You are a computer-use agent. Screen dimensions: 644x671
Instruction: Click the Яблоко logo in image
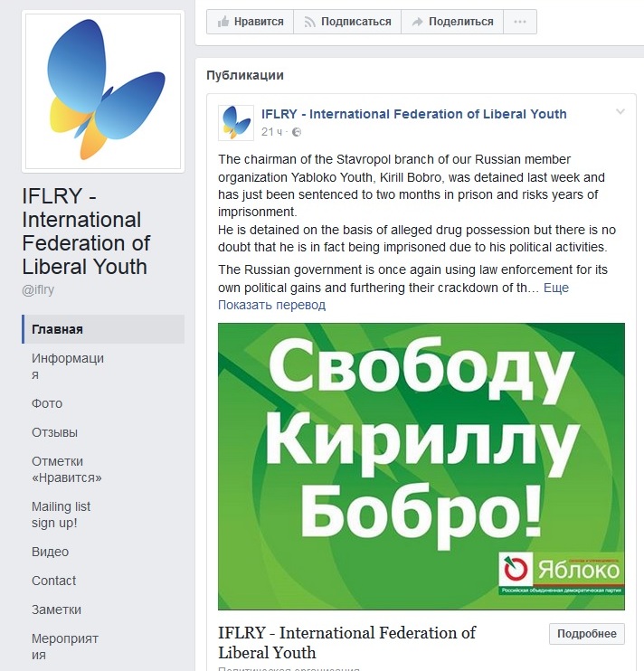tap(562, 573)
